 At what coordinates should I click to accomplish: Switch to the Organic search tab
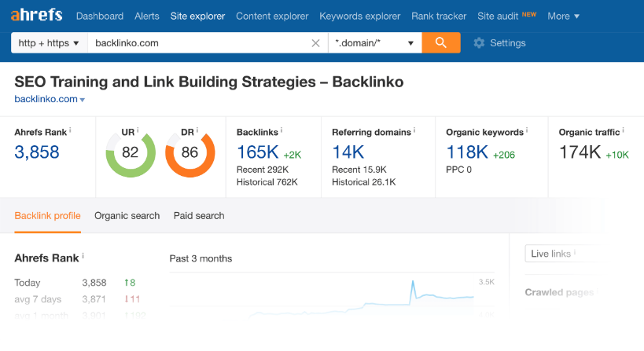[127, 216]
